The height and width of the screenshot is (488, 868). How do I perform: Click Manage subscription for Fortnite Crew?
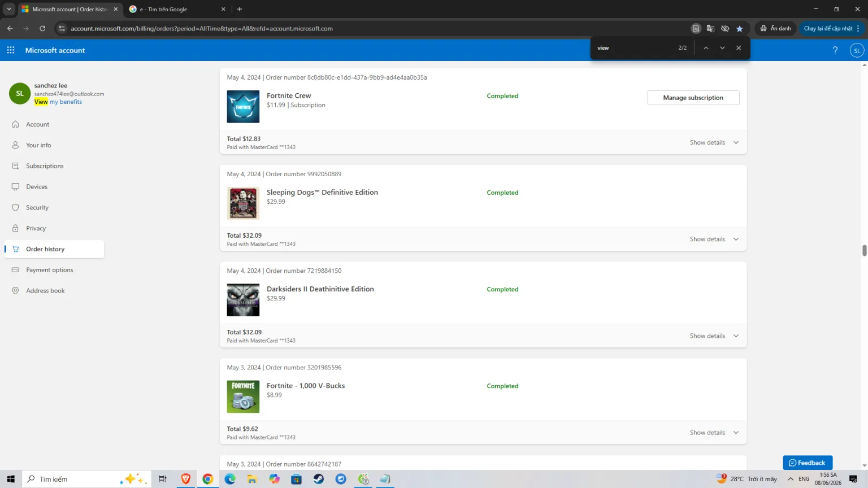click(x=693, y=98)
